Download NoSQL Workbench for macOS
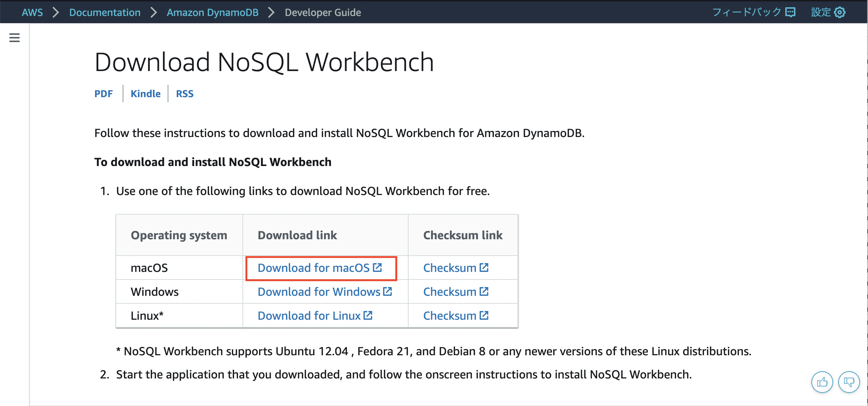 (314, 268)
